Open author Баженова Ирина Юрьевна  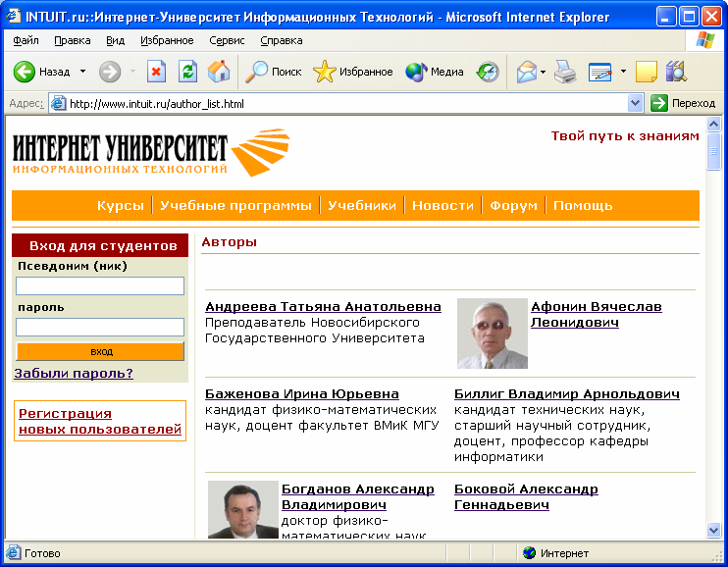(302, 393)
